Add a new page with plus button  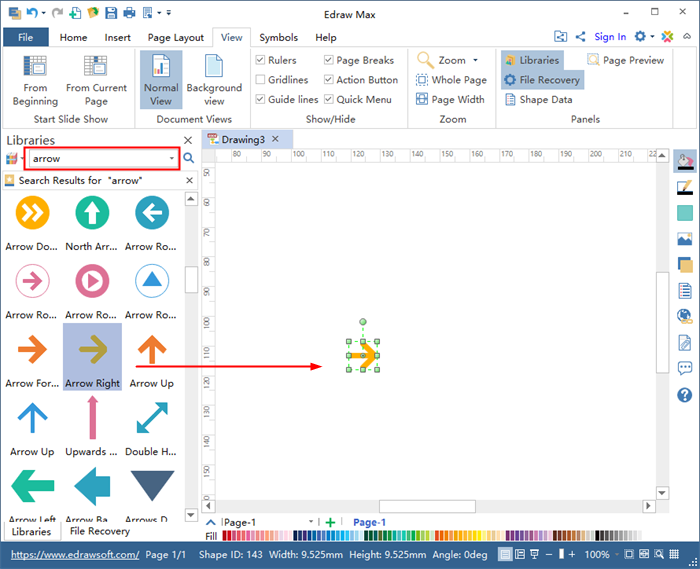point(330,522)
